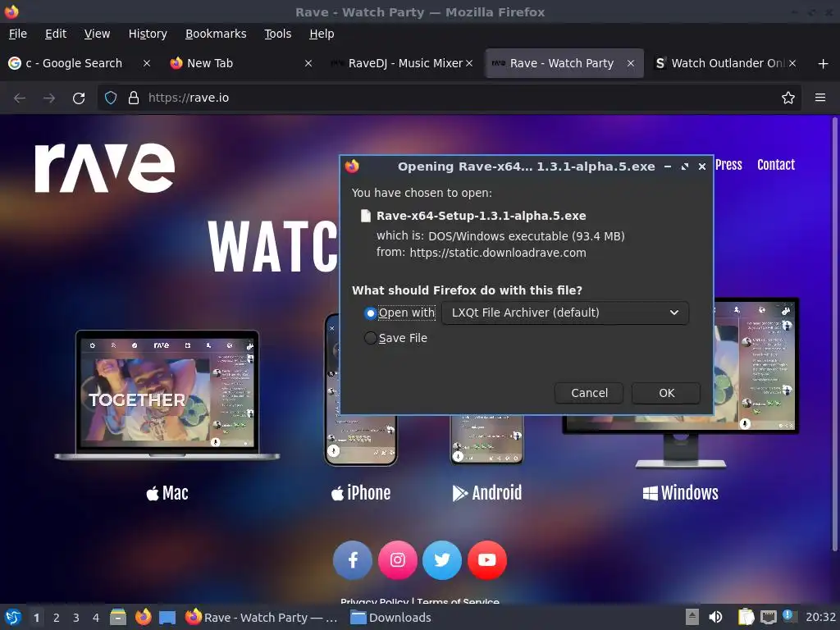Close the Watch Outlander tab
The height and width of the screenshot is (630, 840).
coord(792,63)
